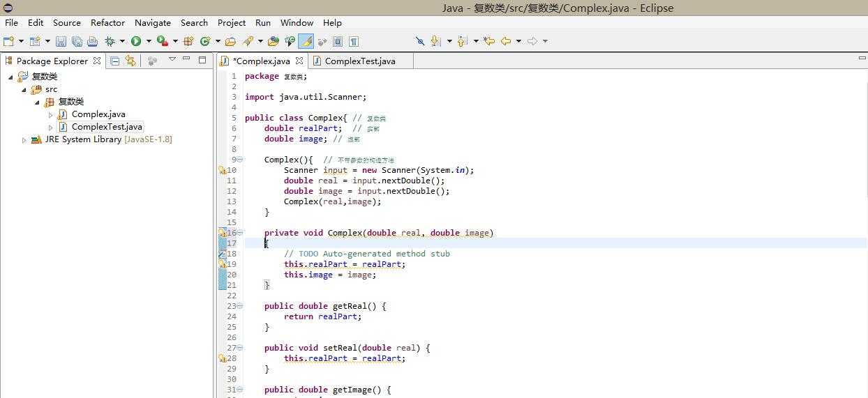
Task: Maximize the Package Explorer panel
Action: tap(202, 60)
